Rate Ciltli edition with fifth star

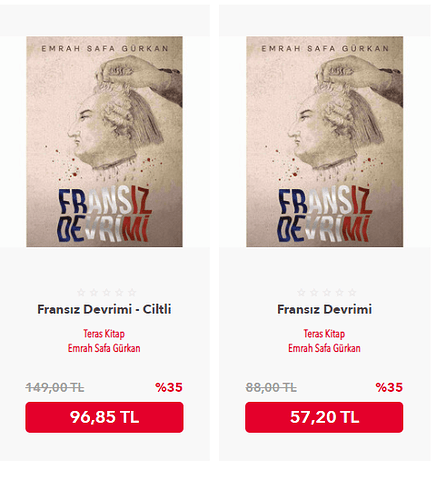click(132, 293)
